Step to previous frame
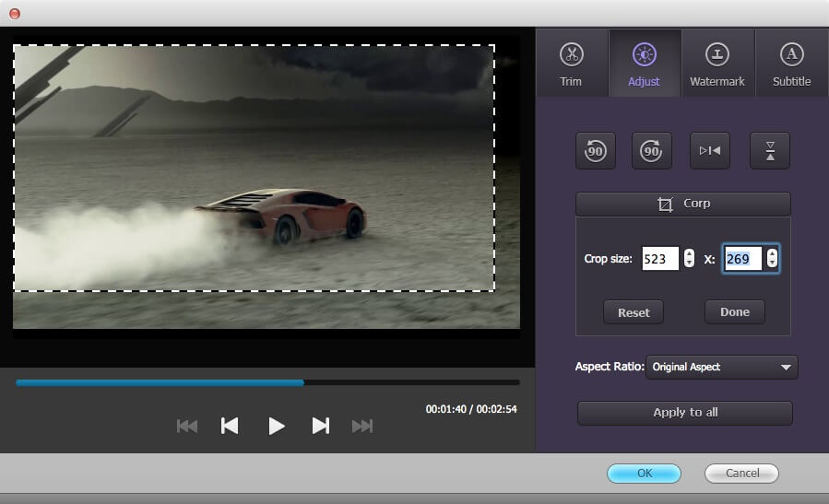Viewport: 829px width, 504px height. [x=230, y=426]
